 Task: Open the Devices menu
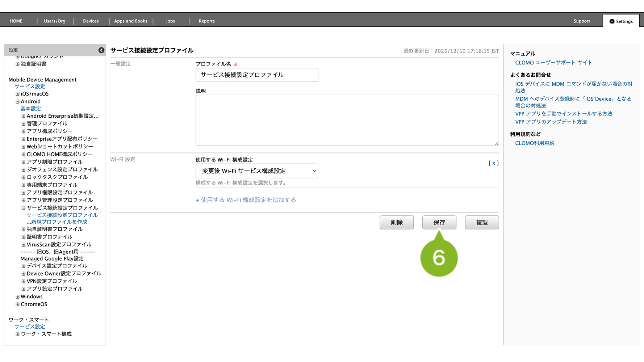91,21
